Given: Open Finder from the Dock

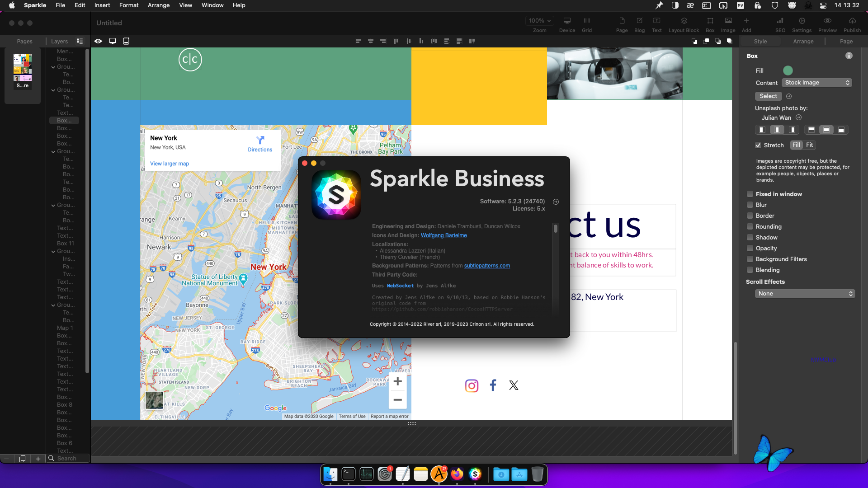Looking at the screenshot, I should click(x=330, y=474).
